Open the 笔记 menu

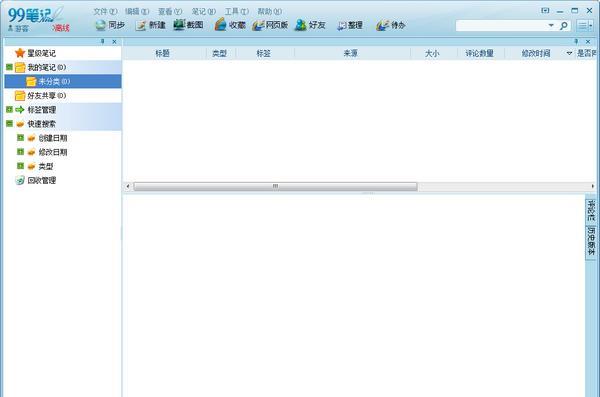point(204,11)
